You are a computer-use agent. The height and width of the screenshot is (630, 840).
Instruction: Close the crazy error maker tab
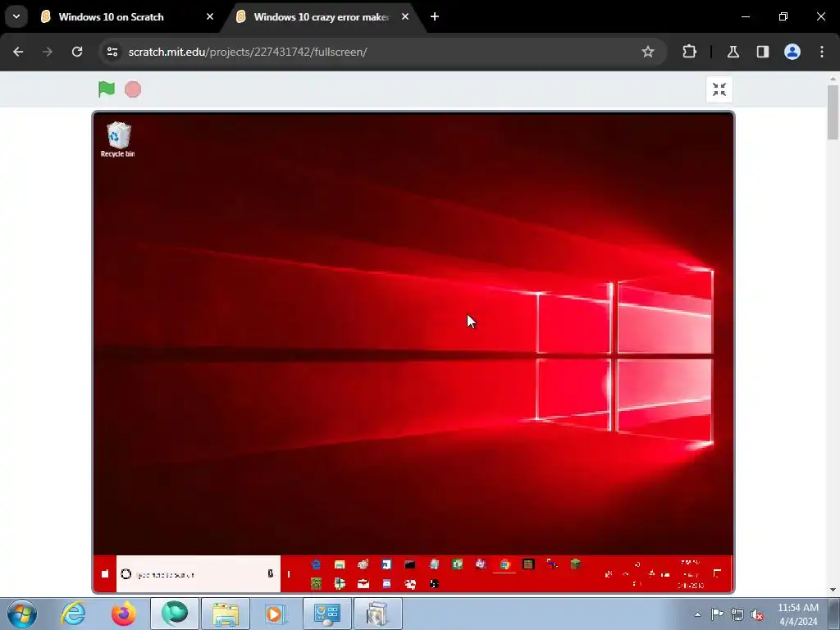pos(405,16)
